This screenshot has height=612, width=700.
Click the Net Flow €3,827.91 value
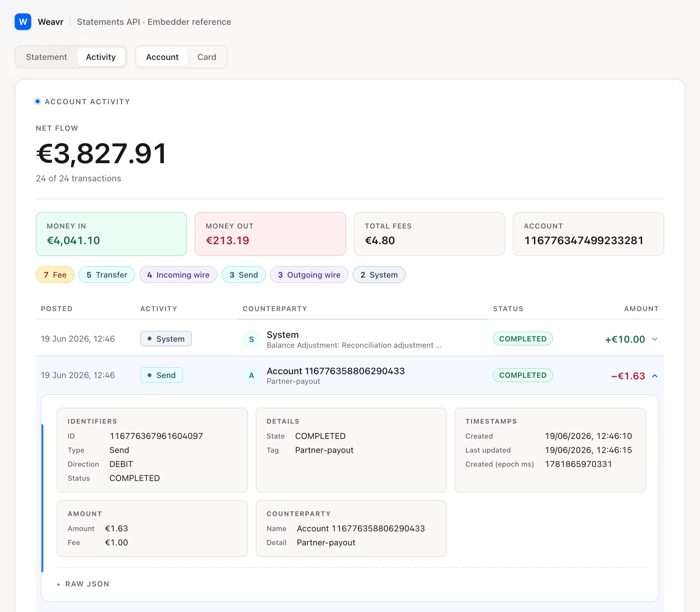click(101, 154)
